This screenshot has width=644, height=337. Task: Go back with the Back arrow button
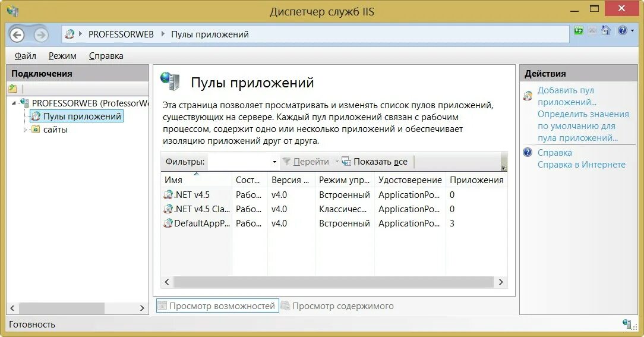pyautogui.click(x=17, y=35)
